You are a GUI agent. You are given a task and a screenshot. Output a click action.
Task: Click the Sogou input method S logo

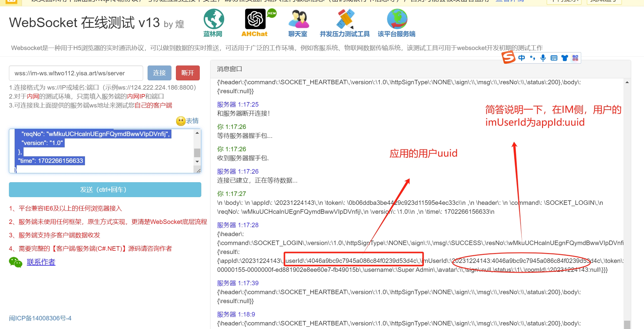pyautogui.click(x=509, y=57)
